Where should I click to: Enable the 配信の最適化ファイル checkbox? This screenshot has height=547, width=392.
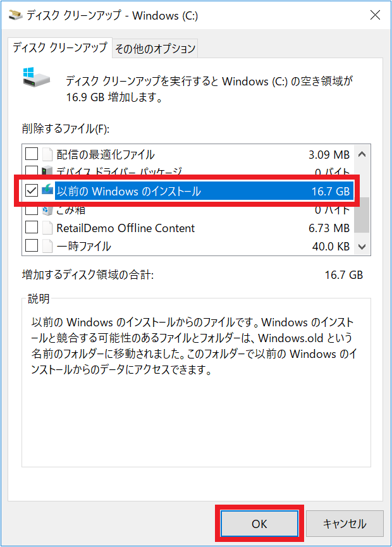point(31,154)
